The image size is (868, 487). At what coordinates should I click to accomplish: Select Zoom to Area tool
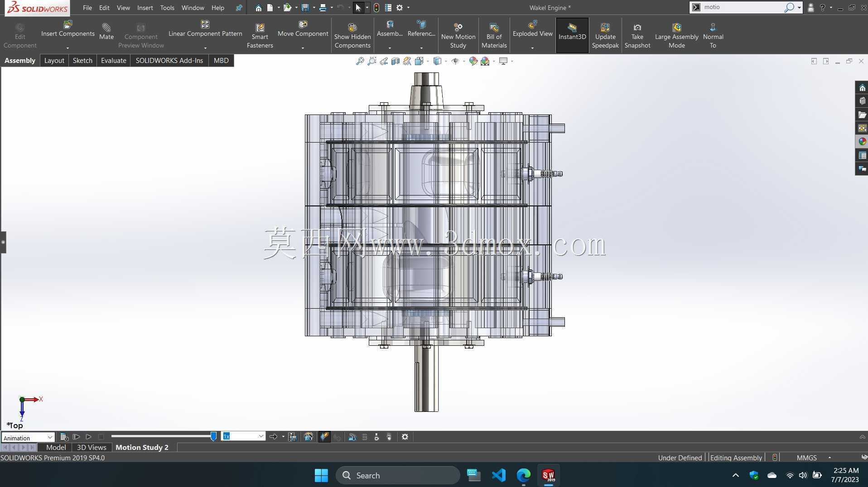point(372,61)
